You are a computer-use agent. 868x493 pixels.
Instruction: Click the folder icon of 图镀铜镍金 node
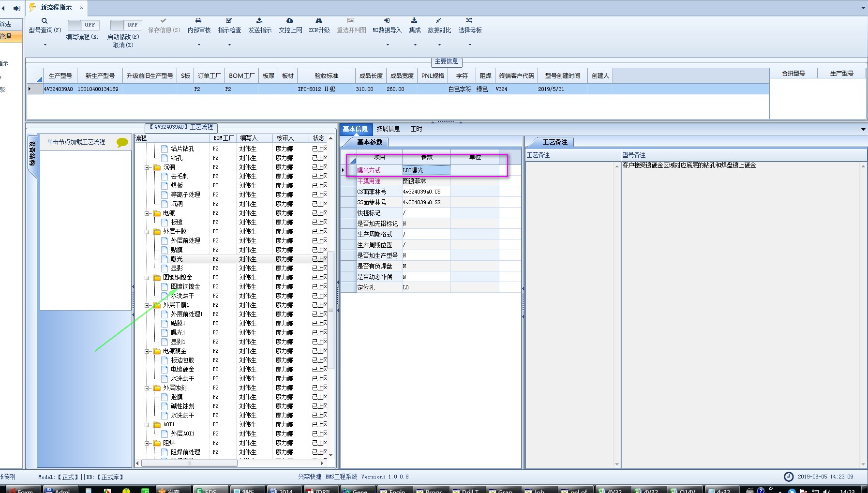point(157,278)
